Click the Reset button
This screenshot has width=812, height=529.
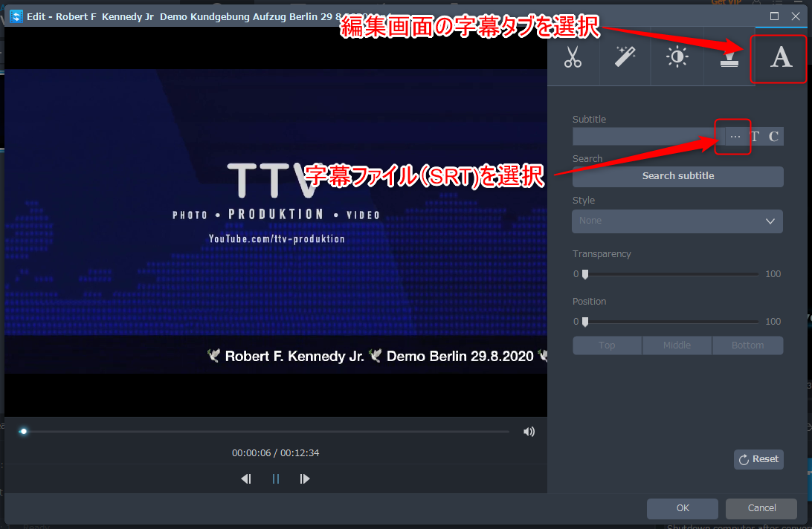pos(758,459)
